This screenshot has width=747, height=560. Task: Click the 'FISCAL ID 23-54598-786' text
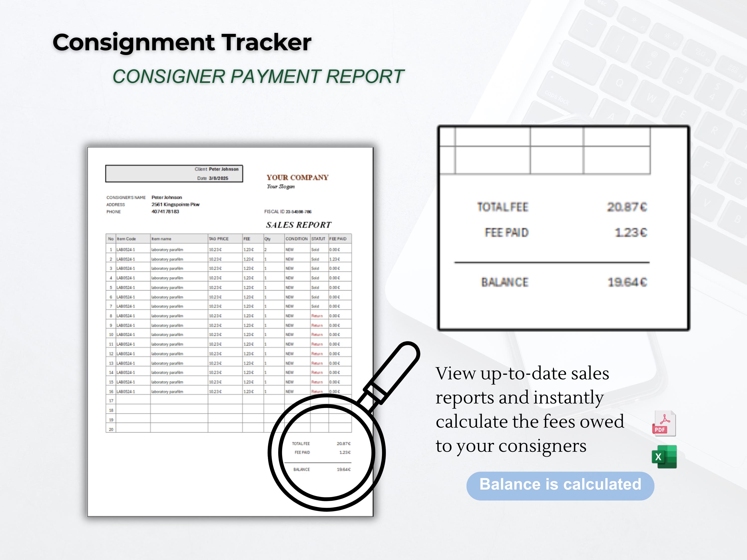288,212
